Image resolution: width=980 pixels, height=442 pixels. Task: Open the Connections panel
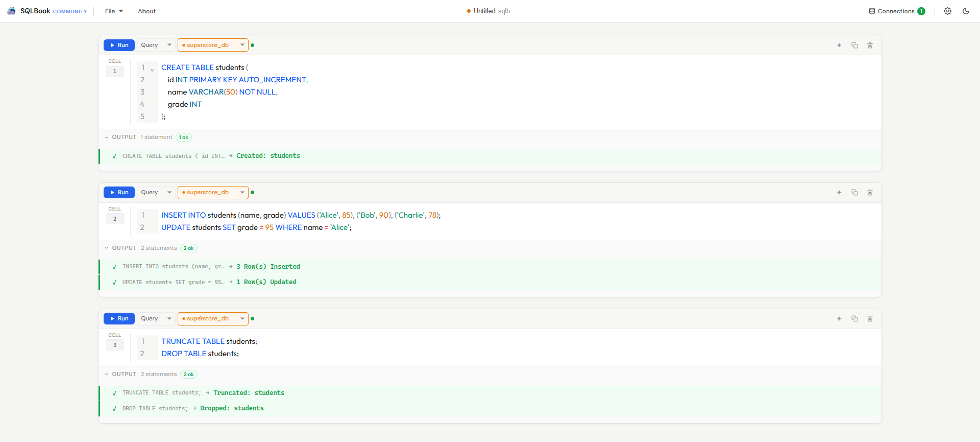tap(897, 11)
